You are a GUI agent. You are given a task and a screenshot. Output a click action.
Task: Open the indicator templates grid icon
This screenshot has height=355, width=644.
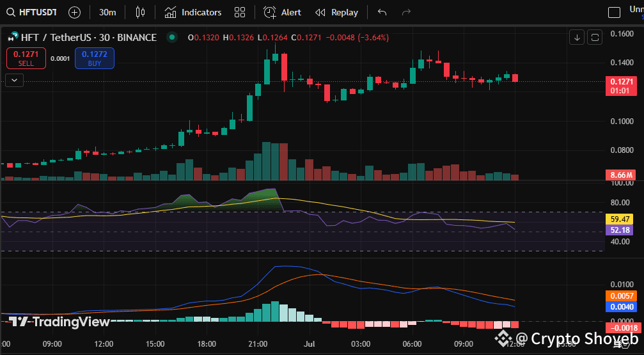click(240, 12)
